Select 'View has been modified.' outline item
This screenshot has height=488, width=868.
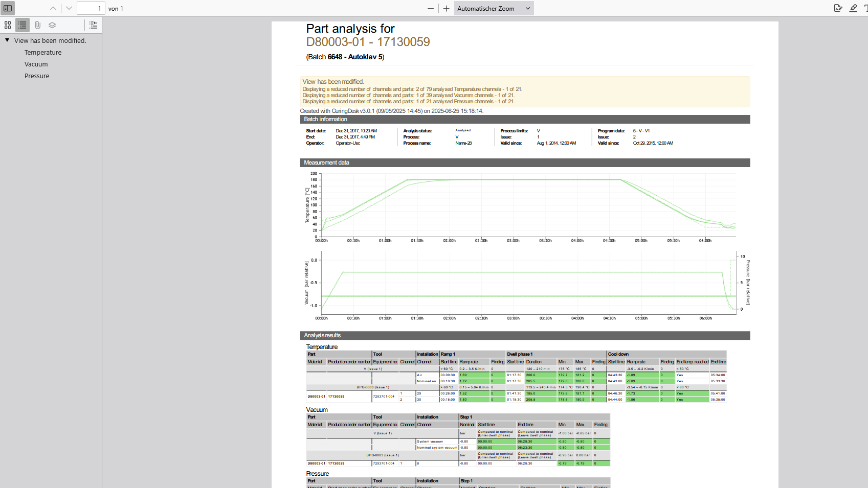(50, 40)
